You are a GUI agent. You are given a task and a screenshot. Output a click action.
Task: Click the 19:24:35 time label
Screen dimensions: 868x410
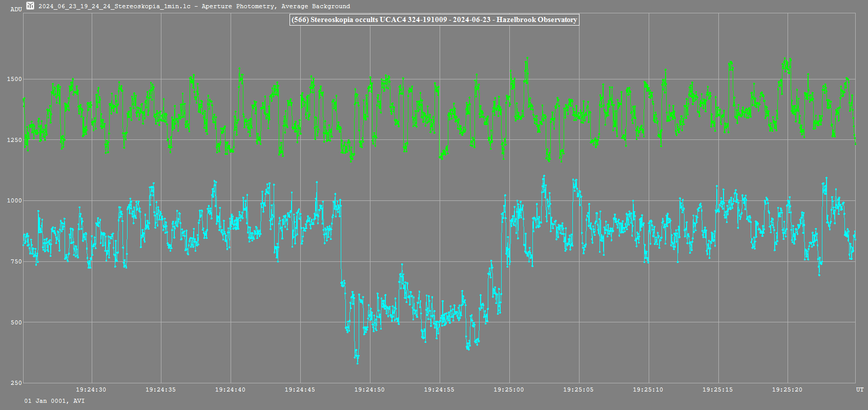tap(160, 389)
